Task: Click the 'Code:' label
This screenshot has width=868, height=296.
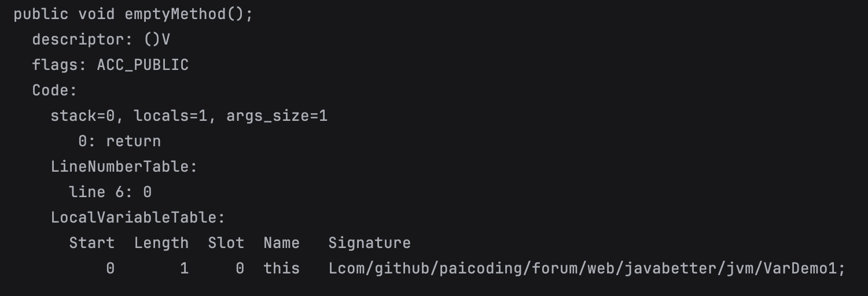Action: (x=54, y=91)
